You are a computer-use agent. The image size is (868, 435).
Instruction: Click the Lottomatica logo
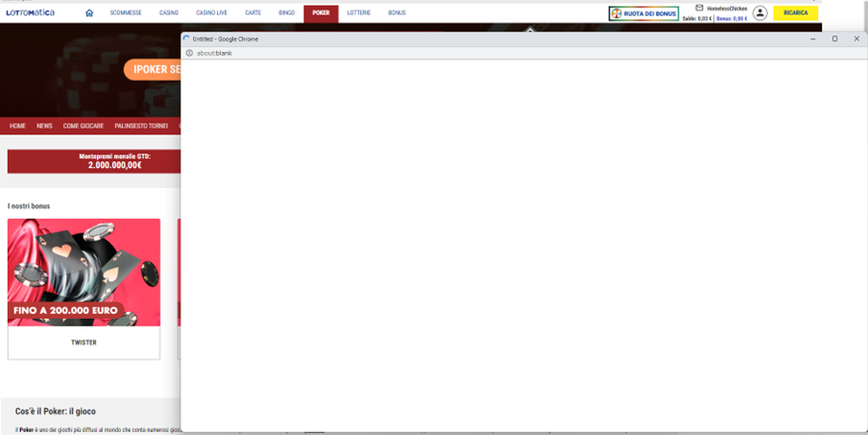pos(30,13)
